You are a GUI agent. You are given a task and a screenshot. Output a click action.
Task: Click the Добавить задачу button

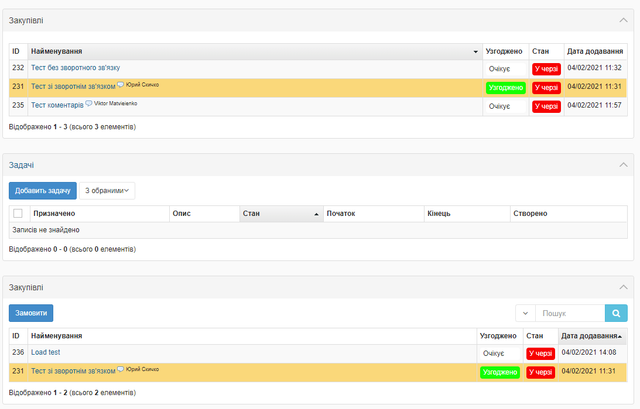[42, 191]
